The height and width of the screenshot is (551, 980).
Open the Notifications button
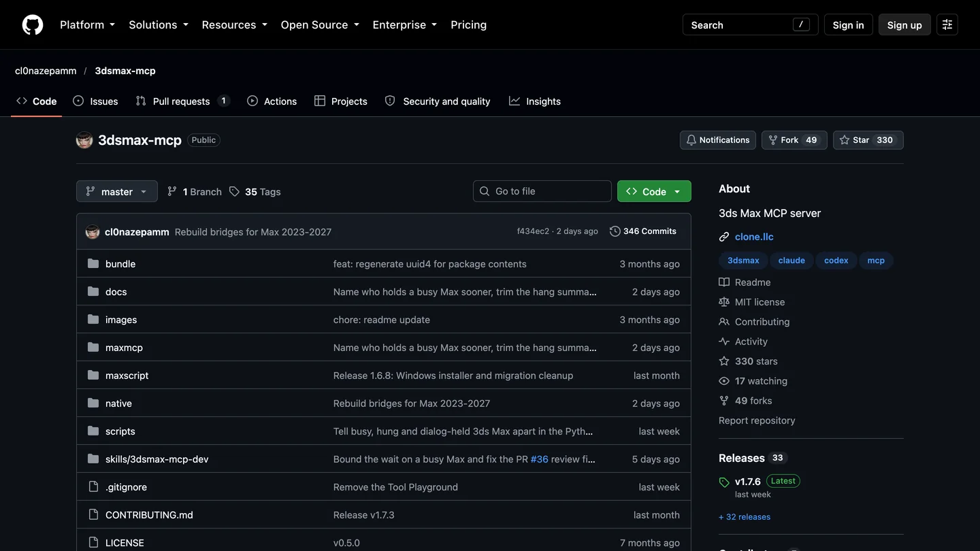pos(718,140)
